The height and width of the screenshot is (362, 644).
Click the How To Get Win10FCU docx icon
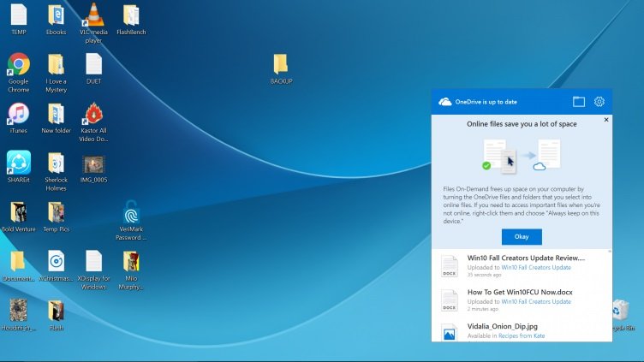[x=450, y=300]
